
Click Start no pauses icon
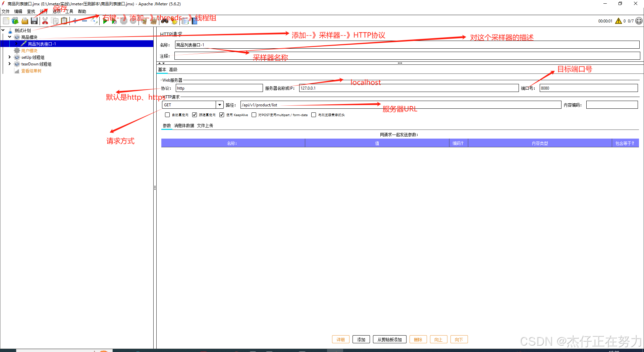[114, 21]
